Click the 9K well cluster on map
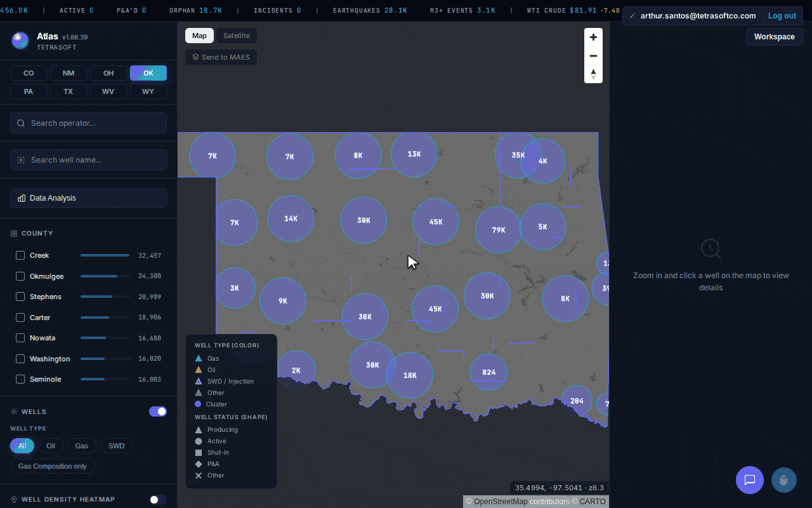The width and height of the screenshot is (812, 508). coord(283,301)
